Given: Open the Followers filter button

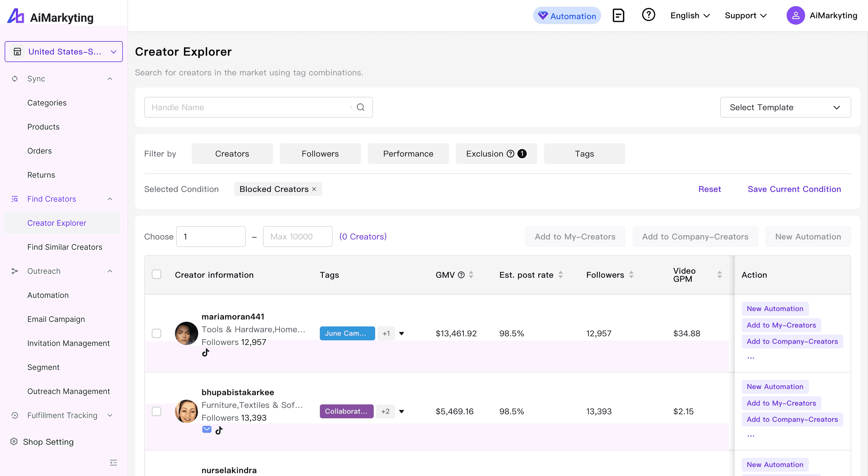Looking at the screenshot, I should tap(320, 154).
